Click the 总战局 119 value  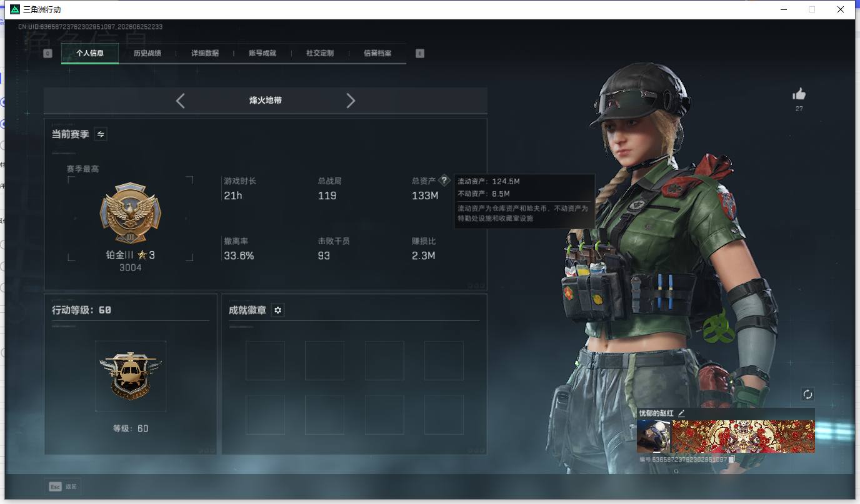pos(327,196)
